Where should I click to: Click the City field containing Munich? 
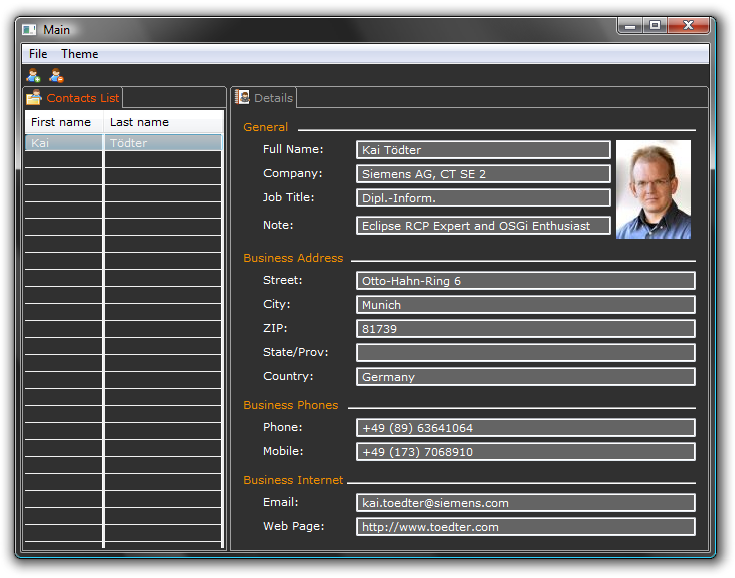tap(525, 305)
